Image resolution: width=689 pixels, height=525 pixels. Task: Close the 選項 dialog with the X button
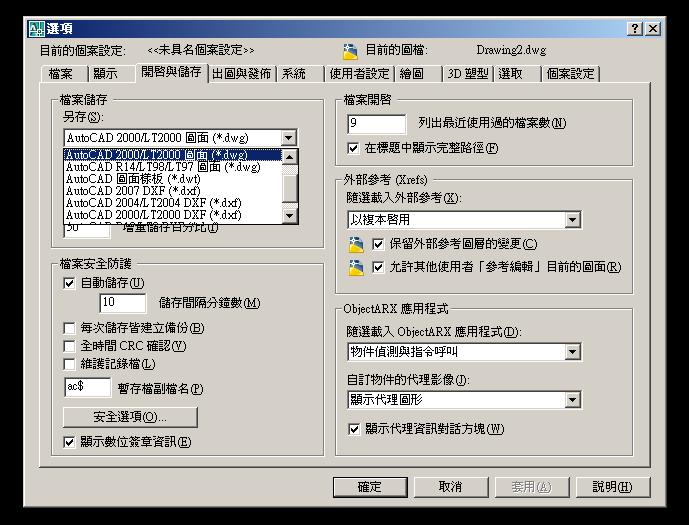pyautogui.click(x=653, y=29)
